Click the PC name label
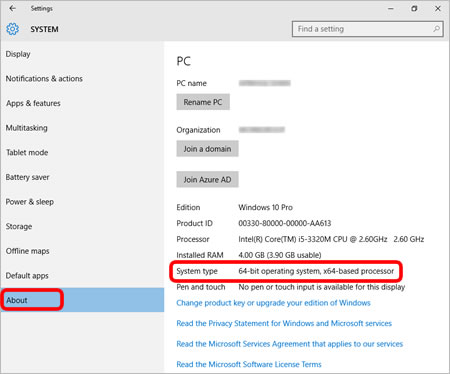Screen dimensions: 450x374 tap(191, 83)
